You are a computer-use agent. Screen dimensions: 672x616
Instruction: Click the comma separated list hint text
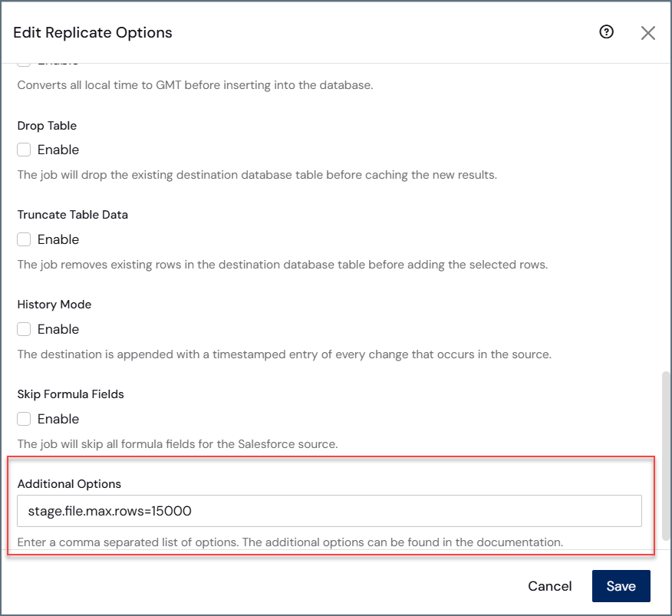(290, 542)
